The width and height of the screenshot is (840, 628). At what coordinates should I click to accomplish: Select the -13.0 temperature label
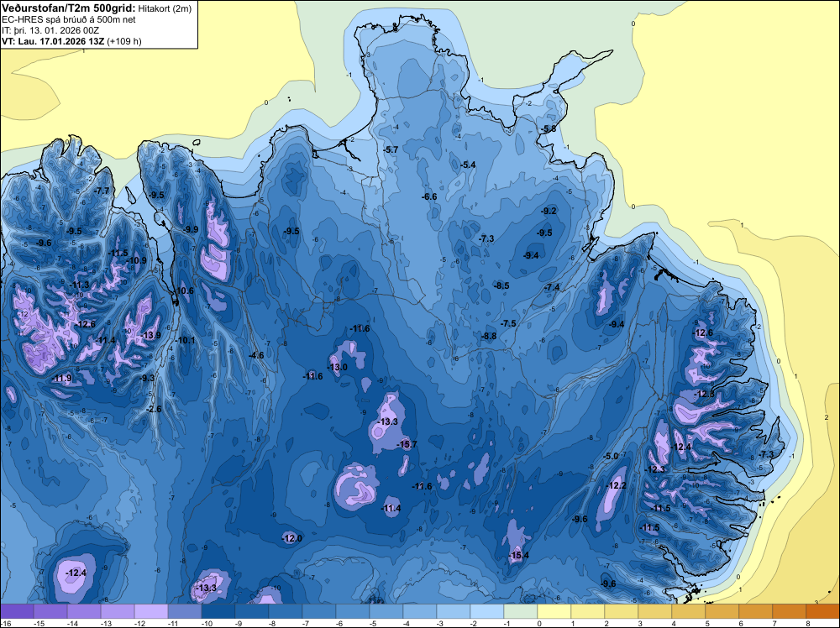(337, 367)
